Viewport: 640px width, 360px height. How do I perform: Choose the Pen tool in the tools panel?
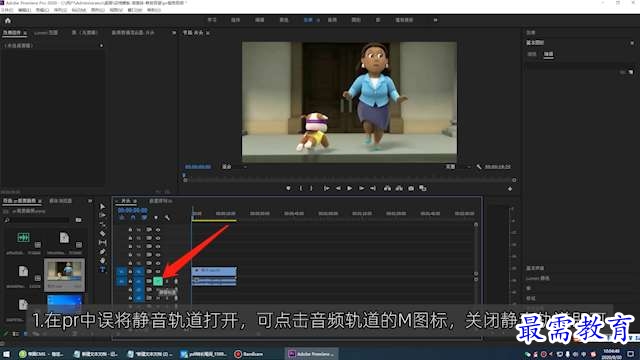tap(102, 251)
